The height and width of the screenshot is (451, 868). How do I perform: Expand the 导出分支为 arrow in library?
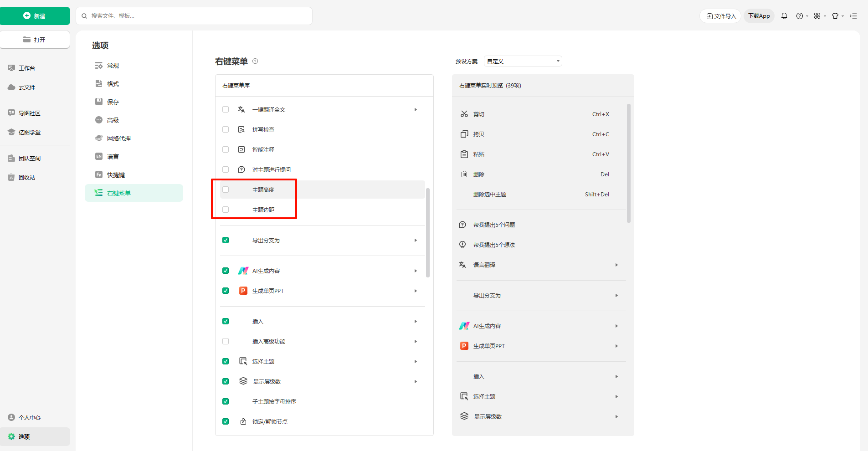[x=416, y=240]
